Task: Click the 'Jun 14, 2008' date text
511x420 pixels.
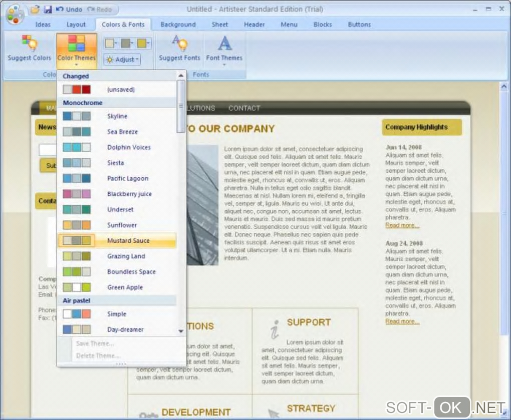Action: pos(403,147)
